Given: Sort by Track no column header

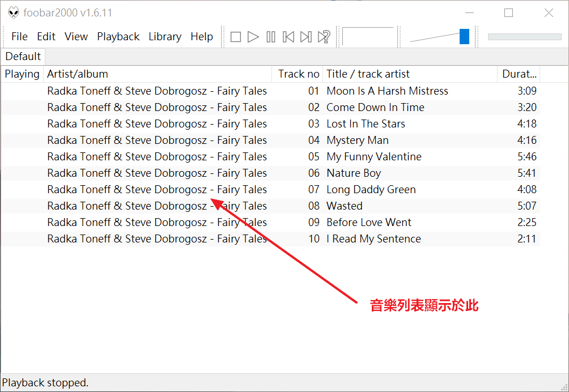Looking at the screenshot, I should click(x=298, y=74).
